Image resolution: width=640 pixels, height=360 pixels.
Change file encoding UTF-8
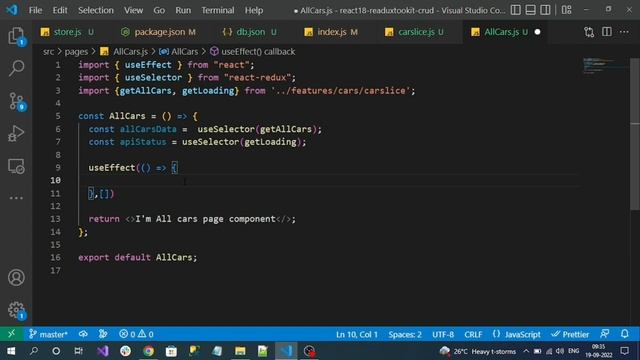click(x=443, y=334)
